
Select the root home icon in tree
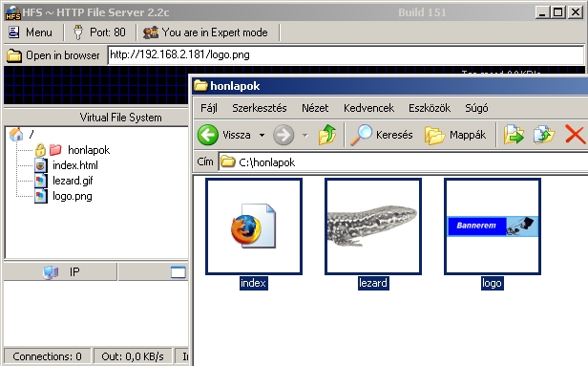coord(16,134)
